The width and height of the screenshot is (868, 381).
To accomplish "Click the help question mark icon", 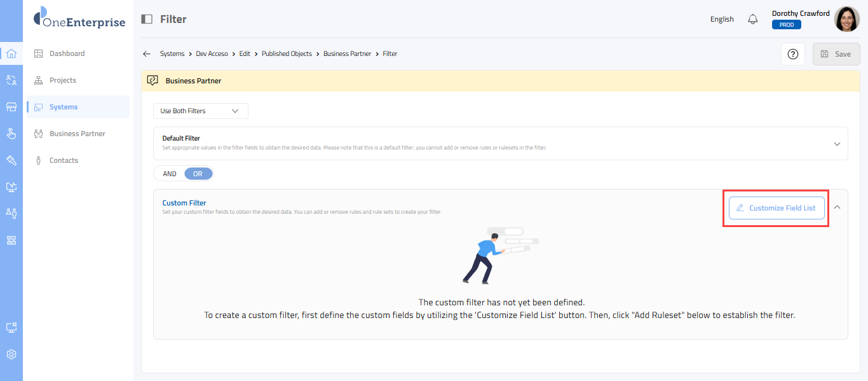I will click(792, 54).
